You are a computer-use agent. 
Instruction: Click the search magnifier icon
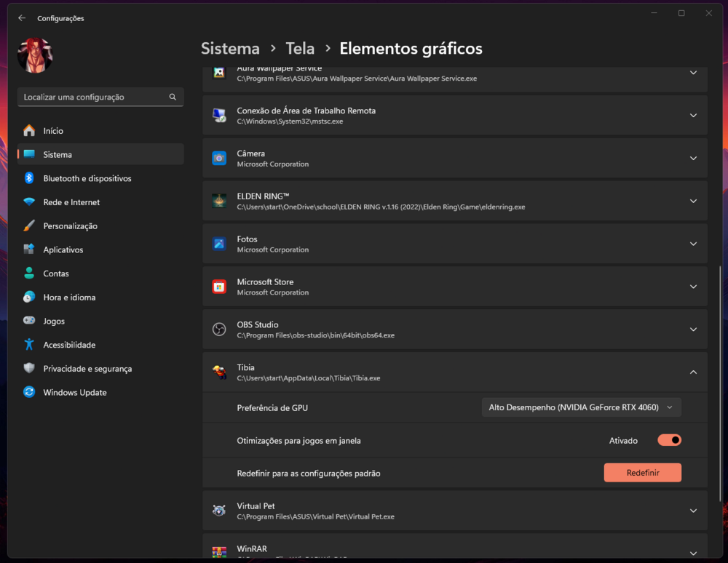coord(173,97)
